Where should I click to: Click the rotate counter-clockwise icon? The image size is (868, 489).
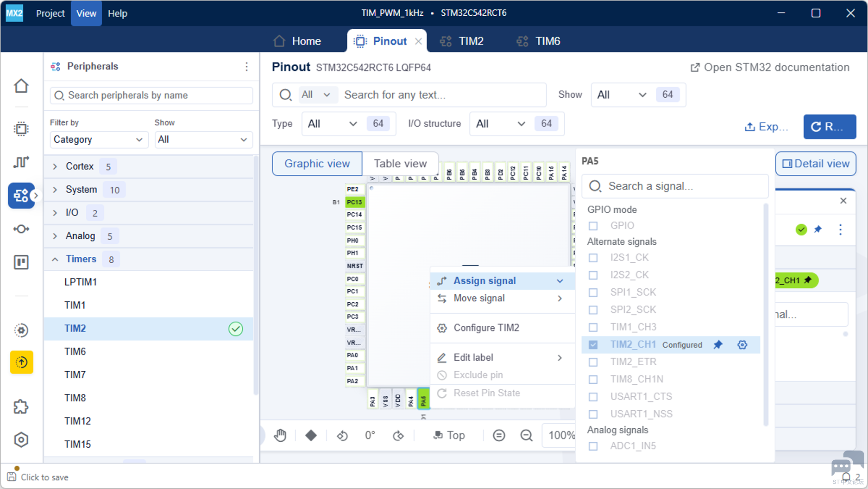(342, 436)
